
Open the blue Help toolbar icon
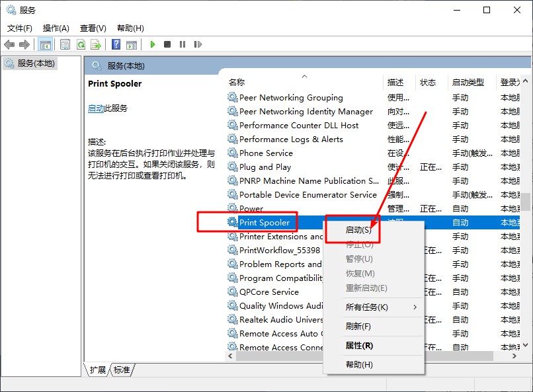click(x=116, y=44)
